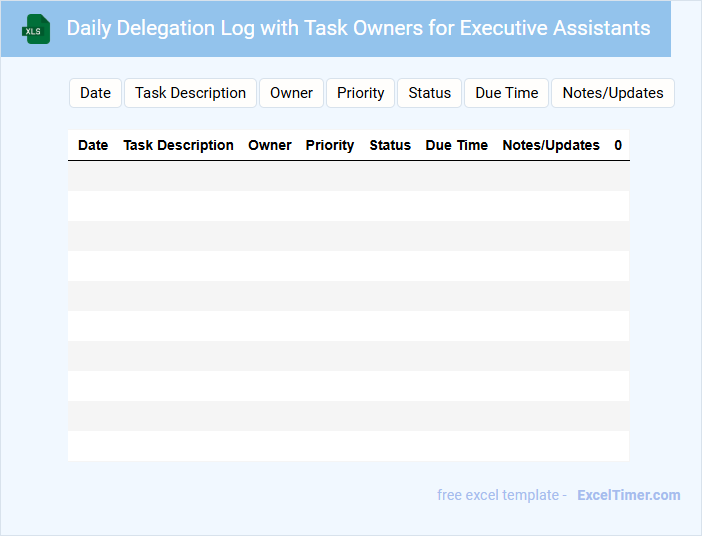Image resolution: width=702 pixels, height=536 pixels.
Task: Select the Status column header in table
Action: point(390,145)
